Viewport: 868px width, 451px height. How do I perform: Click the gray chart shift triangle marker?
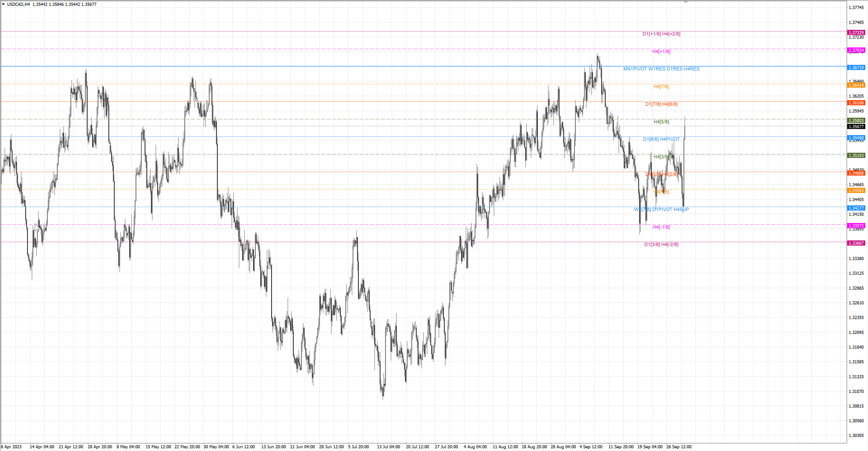pos(685,2)
